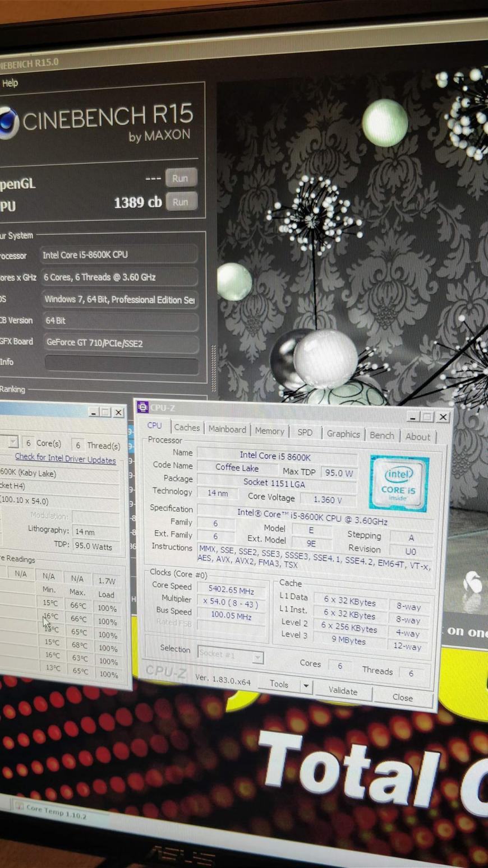The width and height of the screenshot is (488, 868).
Task: Click Check for Intel Driver Updates link
Action: click(65, 459)
